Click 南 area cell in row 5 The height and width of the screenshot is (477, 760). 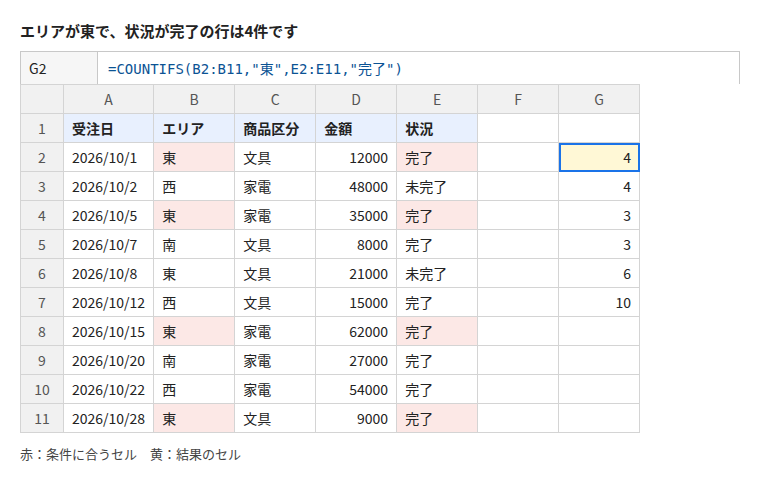coord(194,245)
